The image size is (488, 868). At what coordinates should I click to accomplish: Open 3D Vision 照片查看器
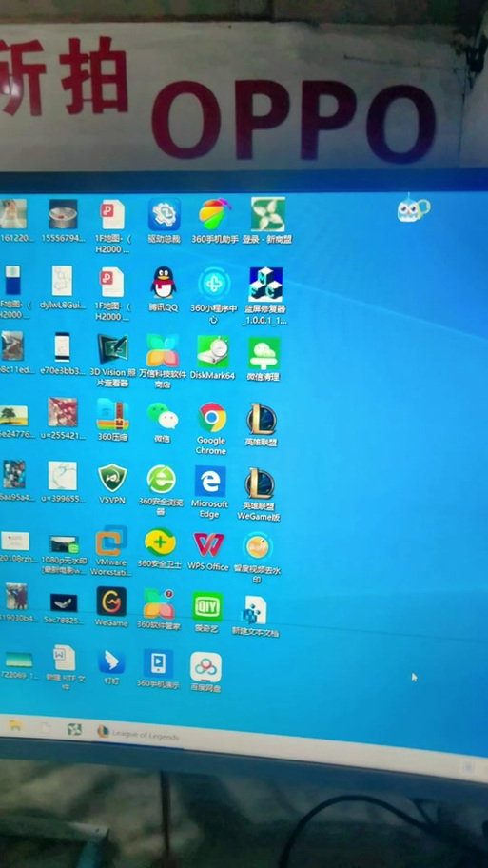tap(113, 361)
